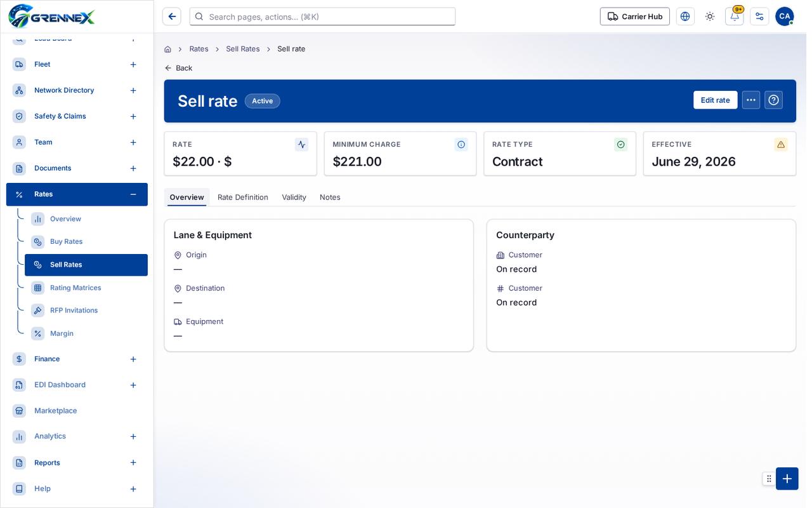This screenshot has width=812, height=508.
Task: Expand the EDI Dashboard section
Action: point(133,385)
